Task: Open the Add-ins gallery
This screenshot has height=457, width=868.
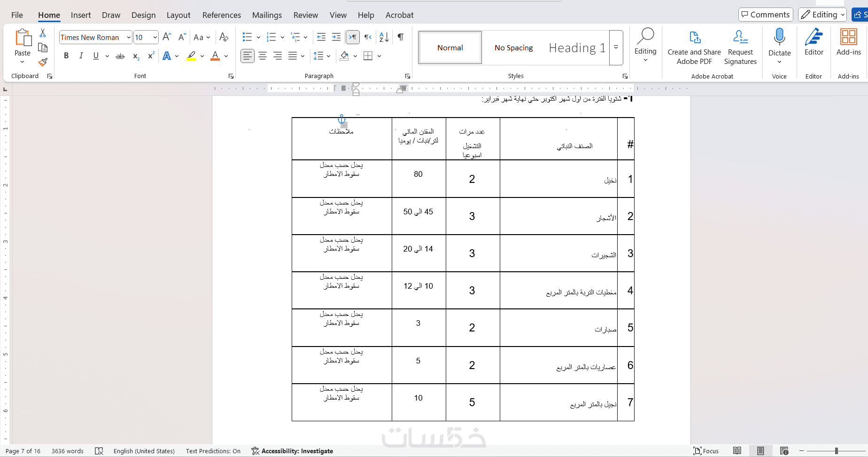Action: click(849, 42)
